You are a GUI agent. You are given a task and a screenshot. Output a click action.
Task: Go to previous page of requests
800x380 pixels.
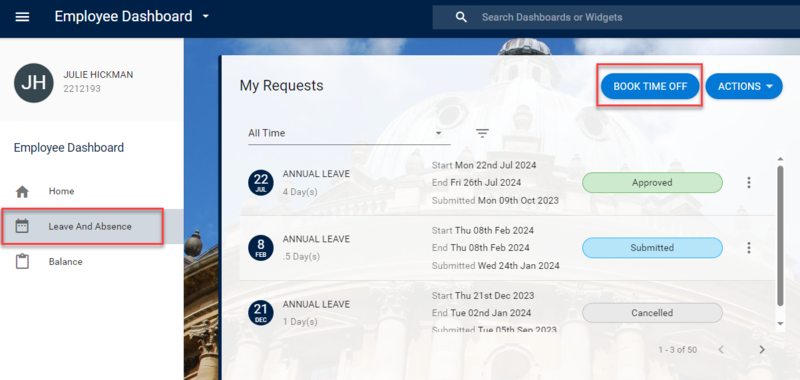coord(721,350)
